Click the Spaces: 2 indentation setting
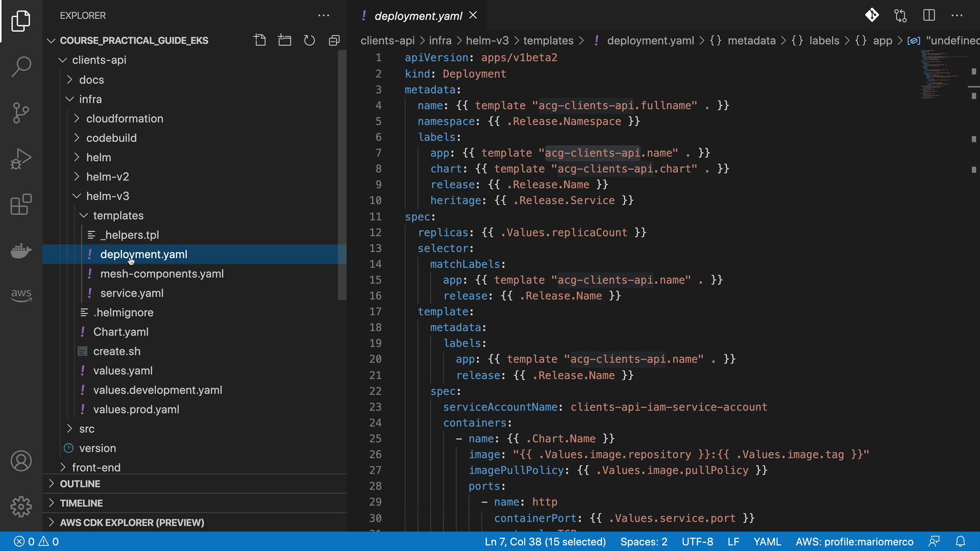This screenshot has width=980, height=551. 643,541
